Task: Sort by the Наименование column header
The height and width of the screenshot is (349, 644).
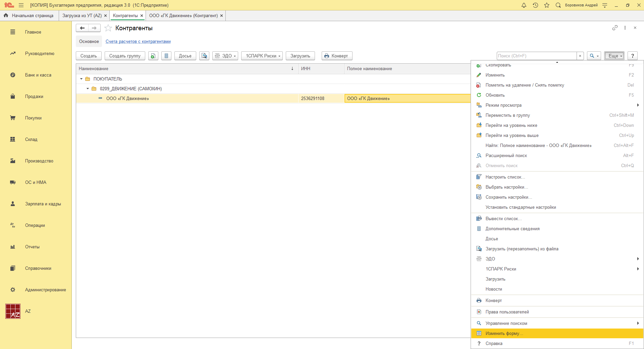Action: (184, 69)
